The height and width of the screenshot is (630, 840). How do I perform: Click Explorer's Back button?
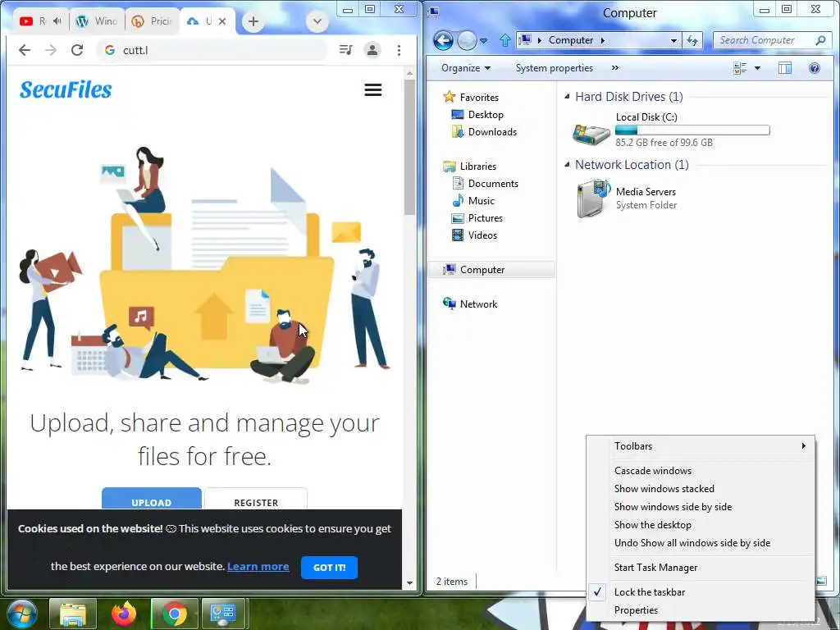click(x=443, y=40)
